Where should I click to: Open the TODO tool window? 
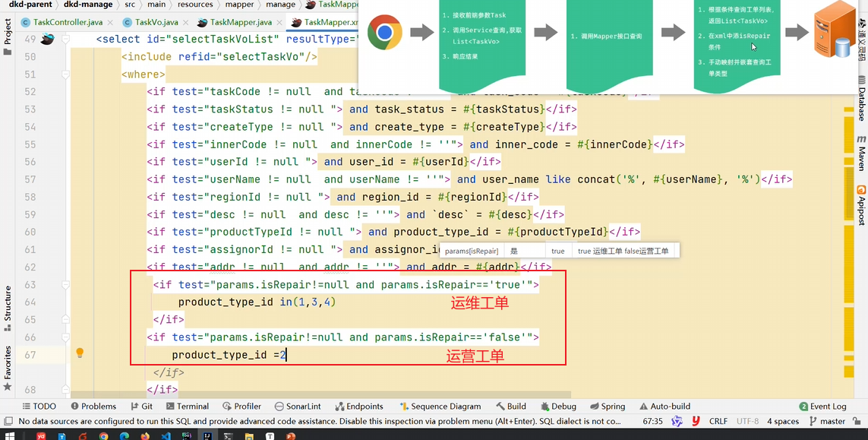[x=38, y=407]
